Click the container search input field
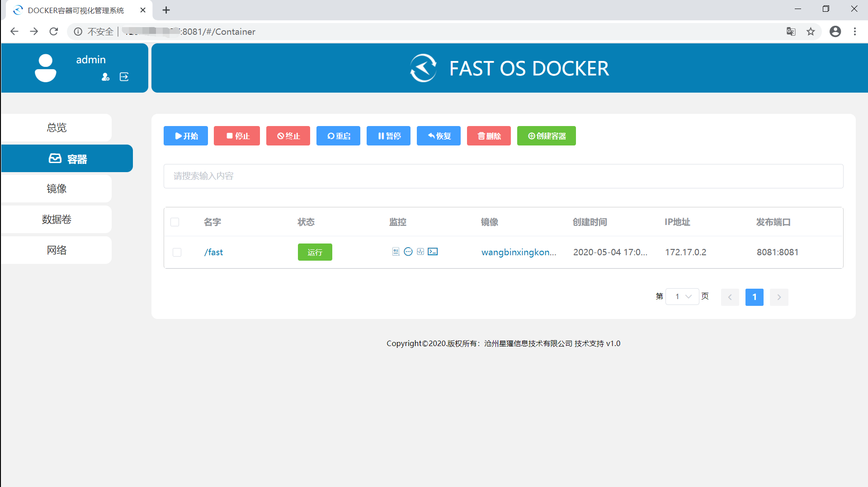Image resolution: width=868 pixels, height=487 pixels. 503,176
